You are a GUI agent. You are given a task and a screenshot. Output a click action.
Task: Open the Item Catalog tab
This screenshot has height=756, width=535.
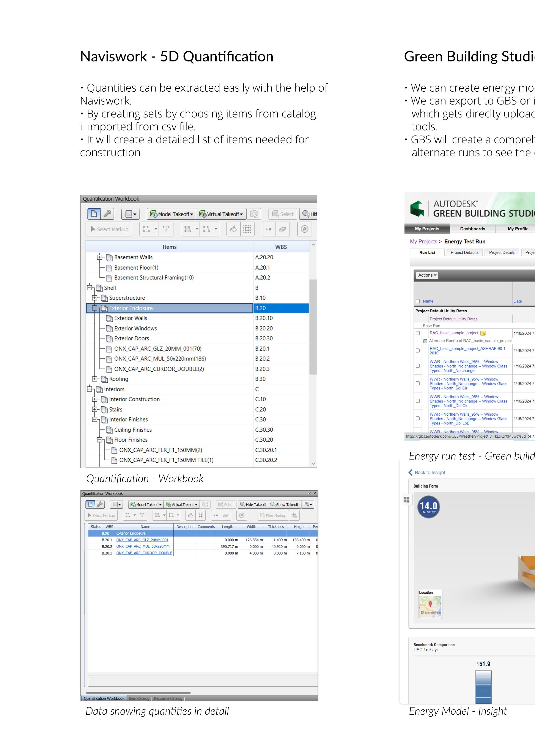tap(139, 698)
